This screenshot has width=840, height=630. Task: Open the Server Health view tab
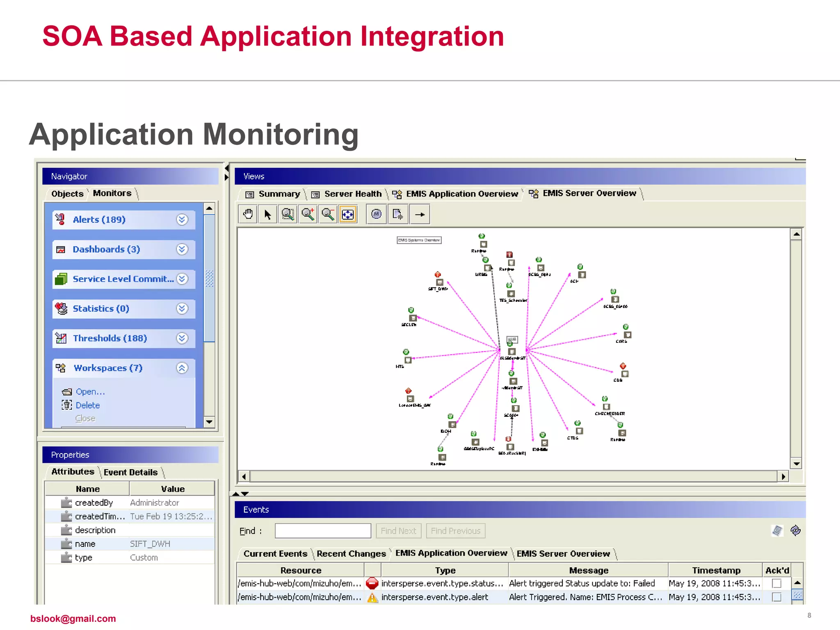(x=347, y=194)
